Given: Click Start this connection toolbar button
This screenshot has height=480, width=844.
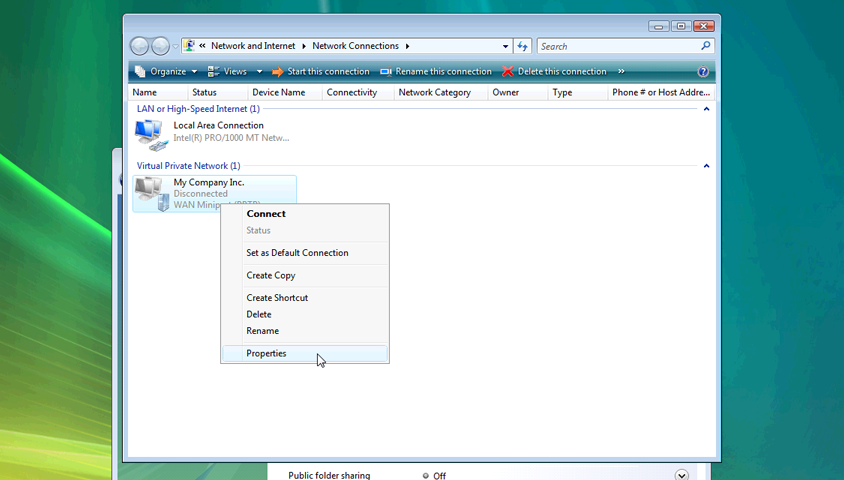Looking at the screenshot, I should (x=320, y=72).
